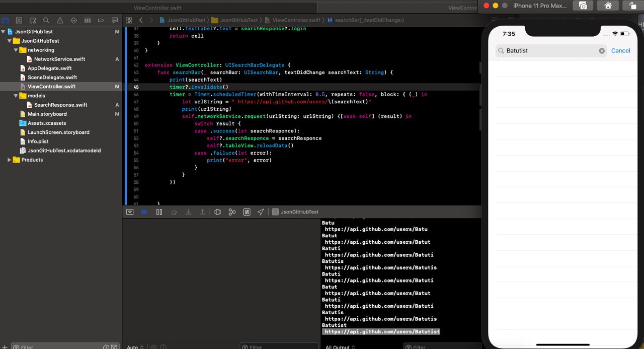Open the Issue navigator warning icon
Image resolution: width=644 pixels, height=349 pixels.
(x=60, y=21)
